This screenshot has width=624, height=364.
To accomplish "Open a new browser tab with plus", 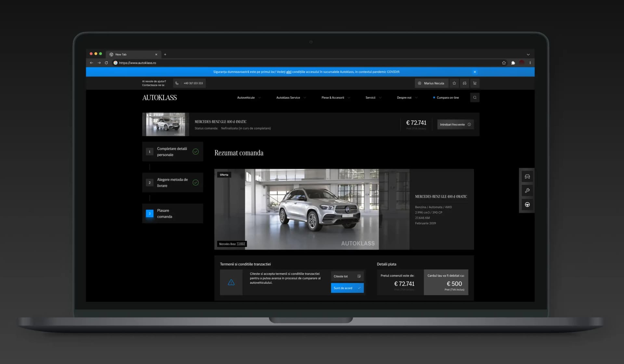I will pos(165,54).
